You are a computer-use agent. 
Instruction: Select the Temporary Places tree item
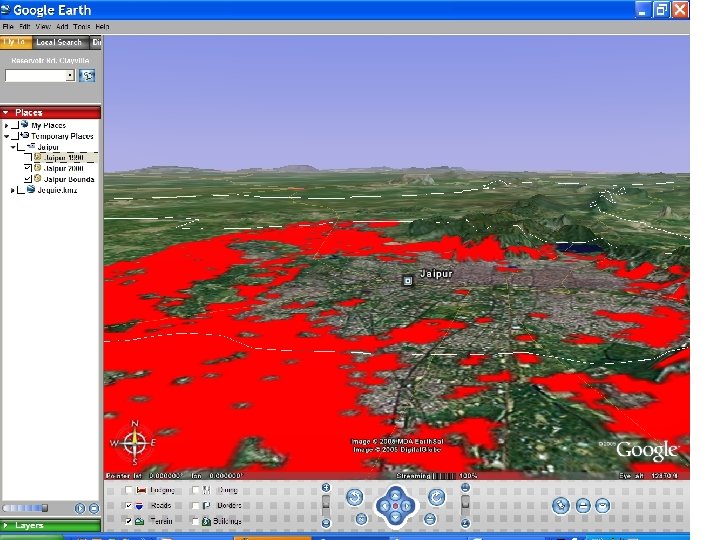62,136
